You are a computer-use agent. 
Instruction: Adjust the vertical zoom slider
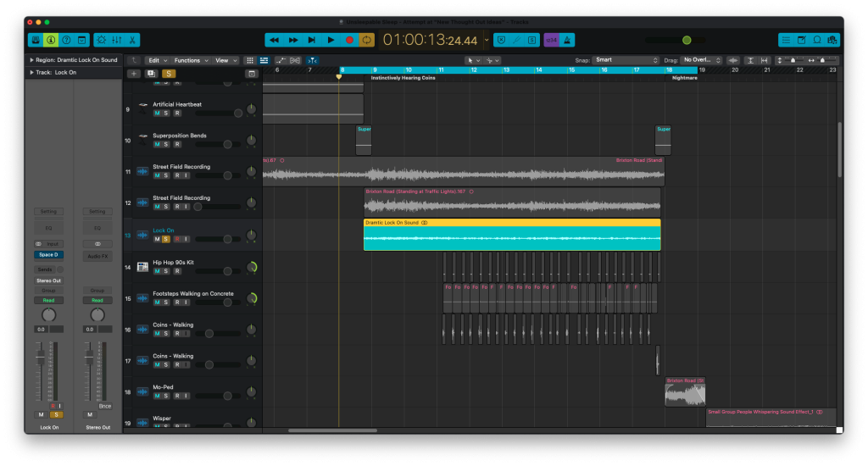793,60
